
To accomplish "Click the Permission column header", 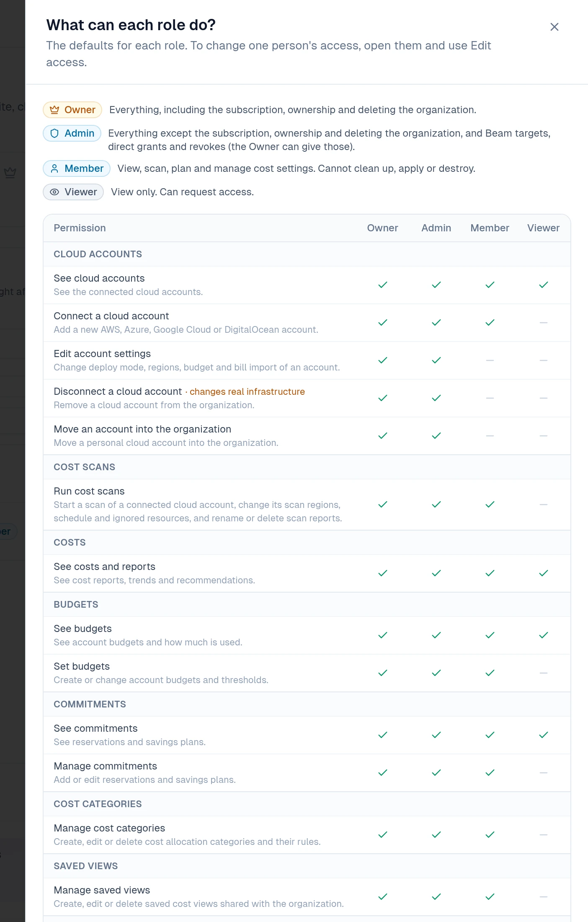I will tap(80, 228).
